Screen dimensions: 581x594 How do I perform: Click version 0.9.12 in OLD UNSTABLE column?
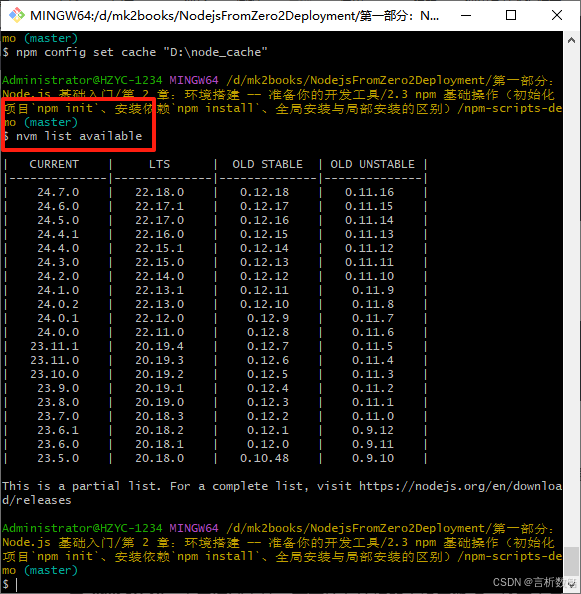[x=373, y=430]
